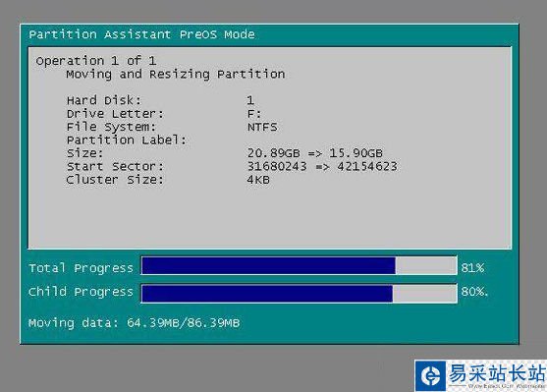Viewport: 547px width, 392px height.
Task: Click the 'Cluster Size:' label
Action: click(x=115, y=180)
